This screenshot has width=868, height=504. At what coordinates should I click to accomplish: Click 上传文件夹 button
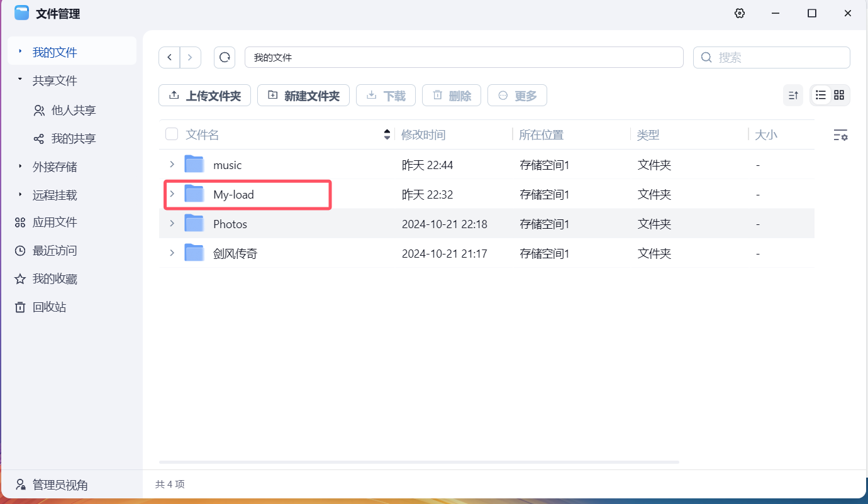coord(204,96)
